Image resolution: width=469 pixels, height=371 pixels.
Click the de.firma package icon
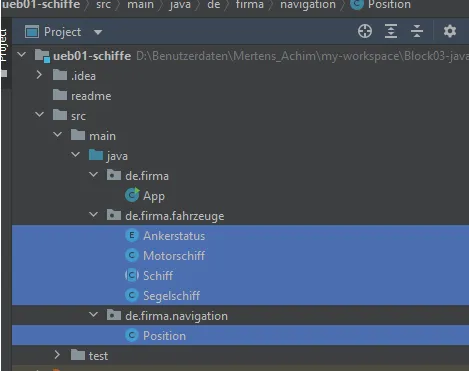pyautogui.click(x=114, y=175)
